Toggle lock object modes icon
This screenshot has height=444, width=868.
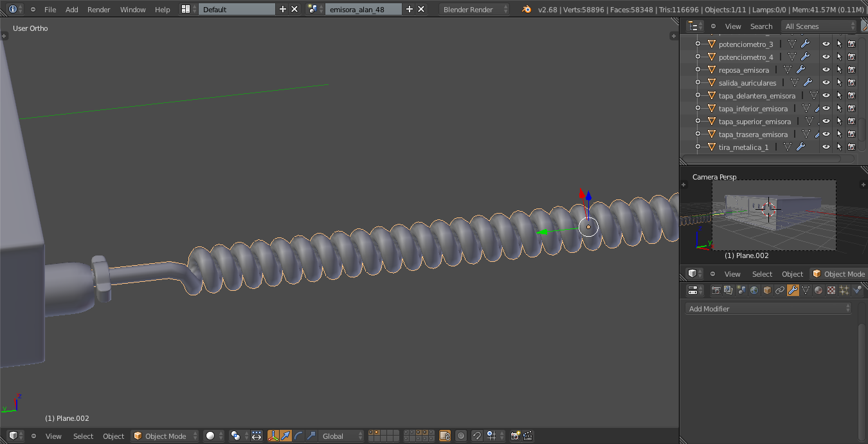[445, 436]
